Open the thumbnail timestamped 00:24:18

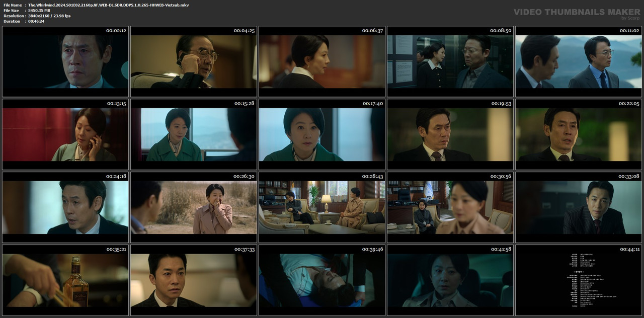tap(65, 207)
